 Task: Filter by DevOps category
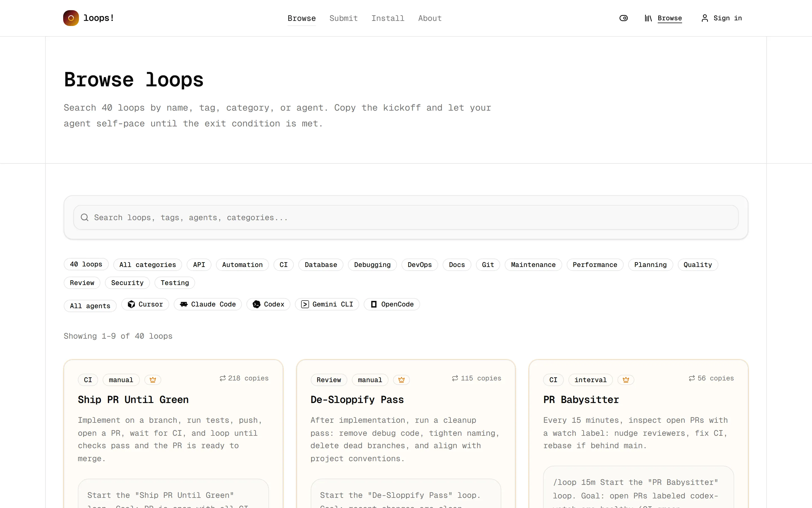click(x=420, y=265)
